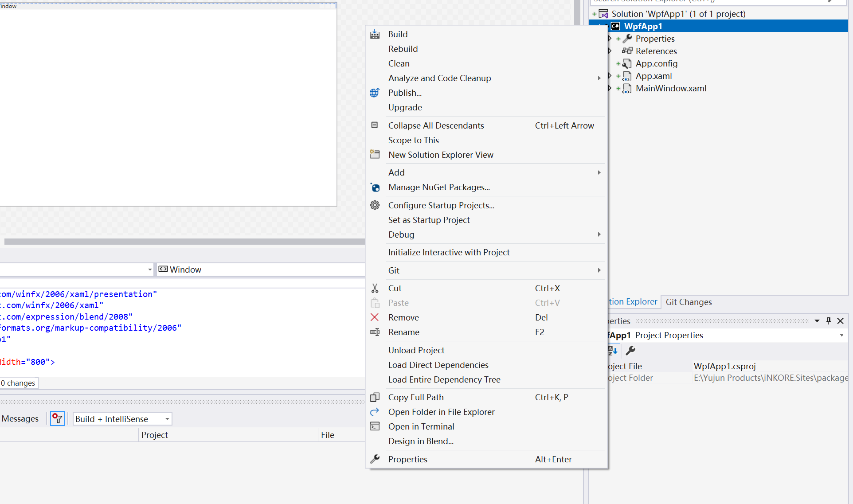Click the References icon in Solution Explorer

[627, 51]
